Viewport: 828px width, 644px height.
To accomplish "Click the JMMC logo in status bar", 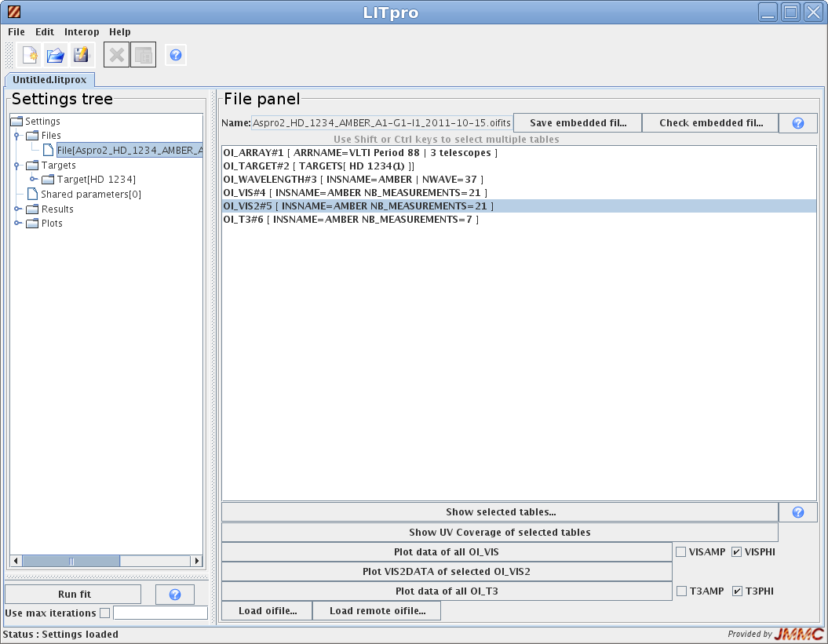I will pos(798,634).
